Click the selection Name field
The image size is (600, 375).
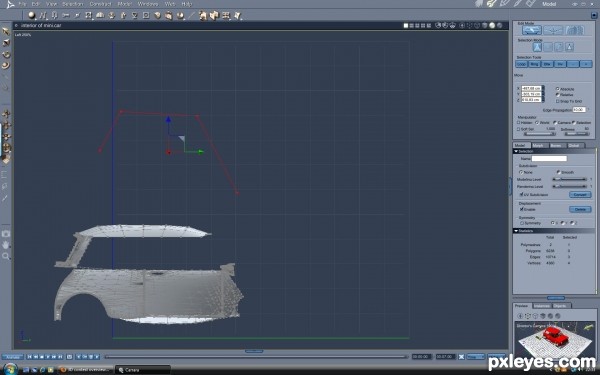549,158
